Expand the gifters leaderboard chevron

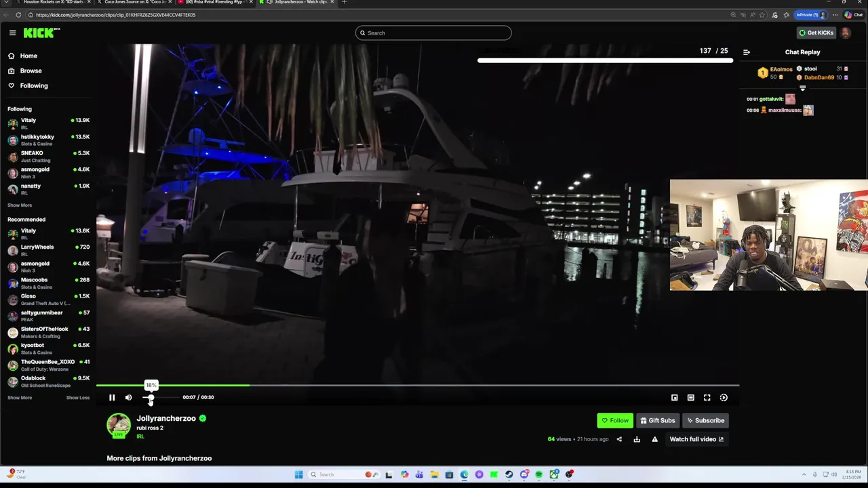pyautogui.click(x=803, y=88)
